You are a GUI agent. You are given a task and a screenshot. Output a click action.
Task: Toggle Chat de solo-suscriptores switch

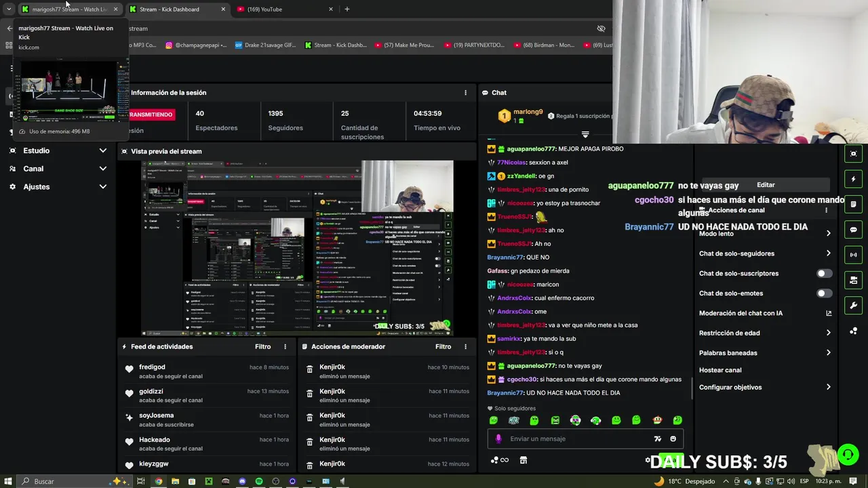(824, 273)
